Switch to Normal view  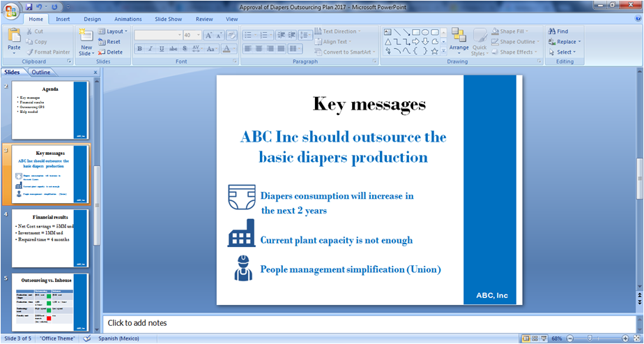coord(526,338)
